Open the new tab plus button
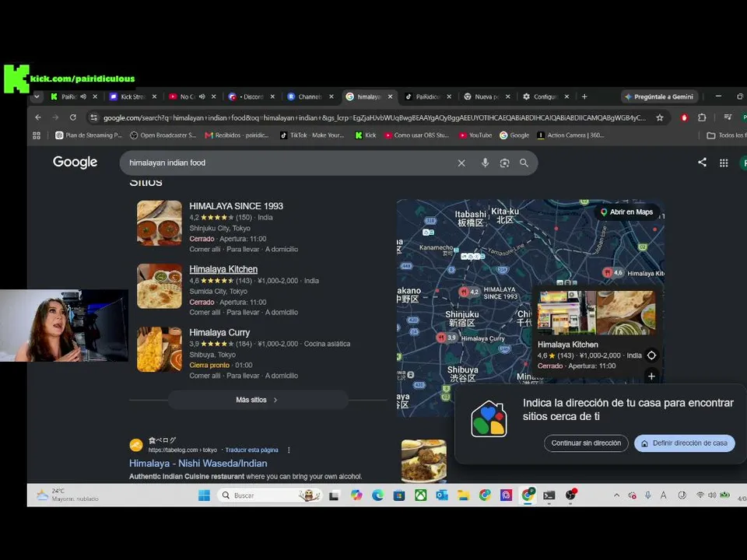Image resolution: width=747 pixels, height=560 pixels. click(584, 96)
